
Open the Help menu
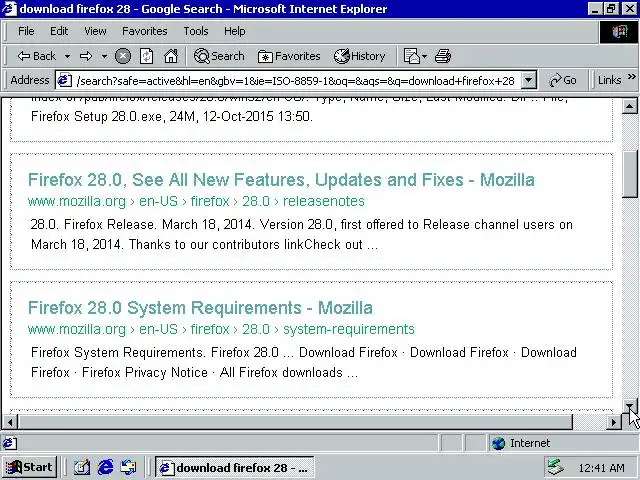click(x=235, y=31)
